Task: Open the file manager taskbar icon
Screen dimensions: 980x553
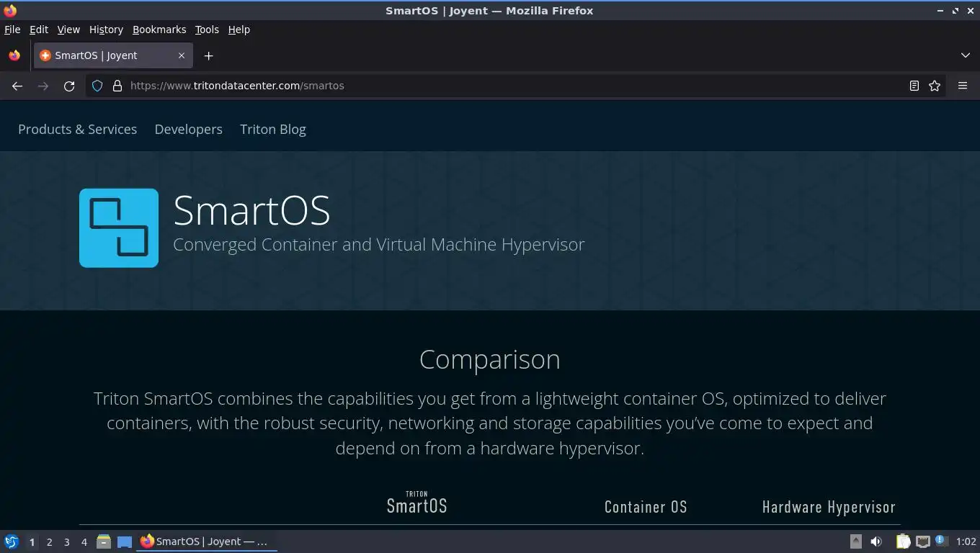Action: pyautogui.click(x=104, y=541)
